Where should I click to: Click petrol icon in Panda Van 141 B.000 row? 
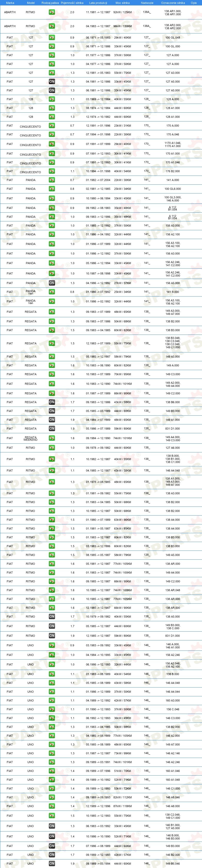(x=52, y=292)
